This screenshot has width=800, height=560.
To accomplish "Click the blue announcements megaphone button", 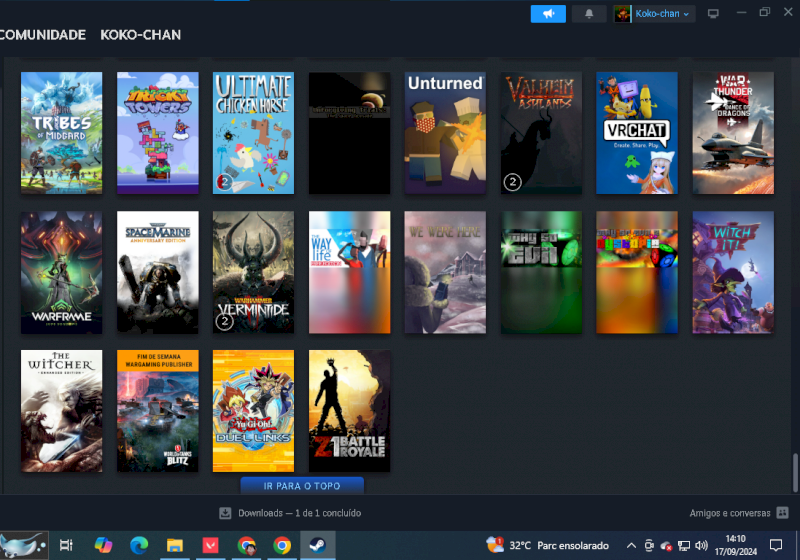I will click(548, 14).
